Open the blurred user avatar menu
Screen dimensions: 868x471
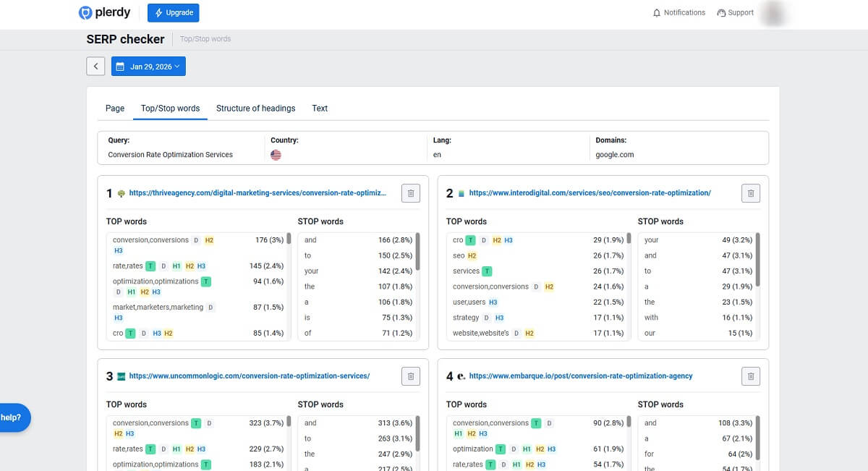pos(773,13)
